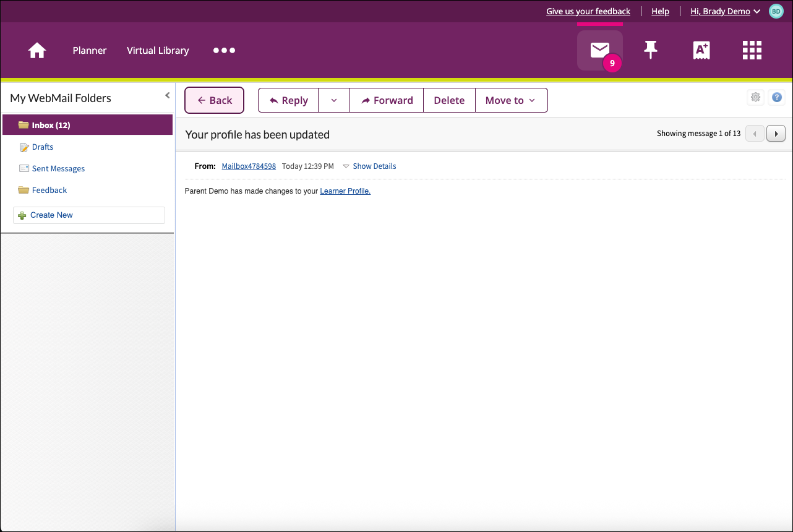Click the Back button
793x532 pixels.
click(215, 101)
